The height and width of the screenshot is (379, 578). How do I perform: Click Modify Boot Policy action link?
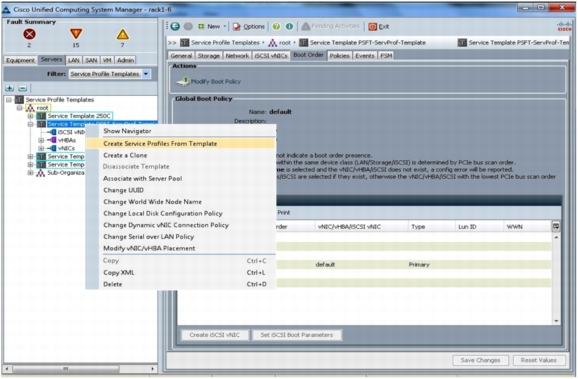208,81
